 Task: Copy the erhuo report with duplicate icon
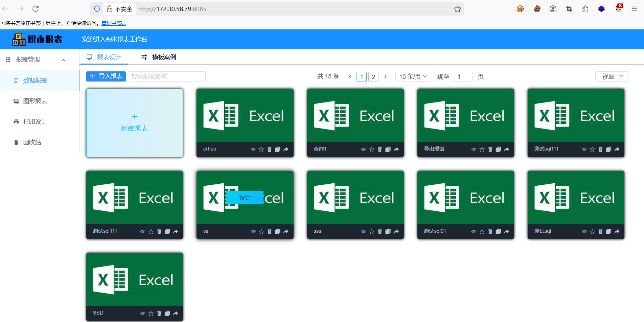(x=278, y=149)
